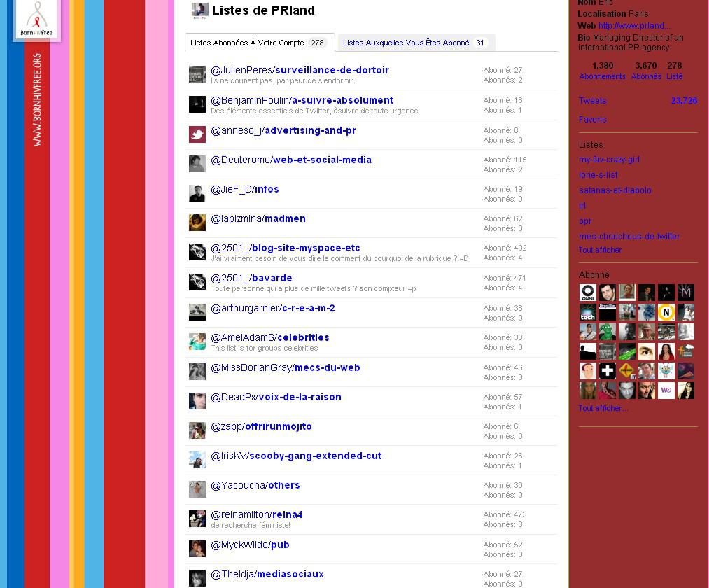709x588 pixels.
Task: Open the my-fav-crazy-girl list
Action: [609, 160]
